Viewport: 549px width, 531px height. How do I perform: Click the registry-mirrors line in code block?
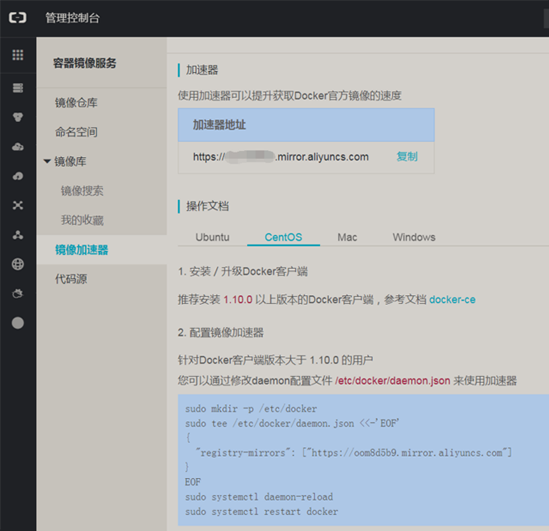354,453
